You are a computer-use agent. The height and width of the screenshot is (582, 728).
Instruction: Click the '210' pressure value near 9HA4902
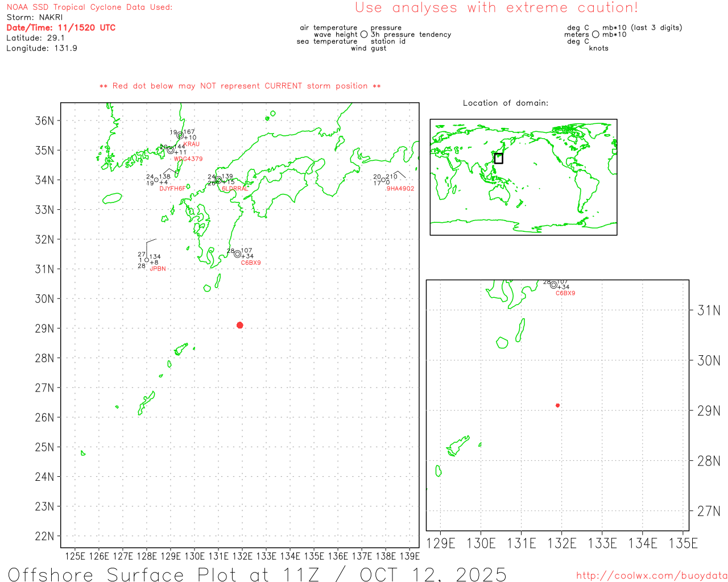coord(392,177)
